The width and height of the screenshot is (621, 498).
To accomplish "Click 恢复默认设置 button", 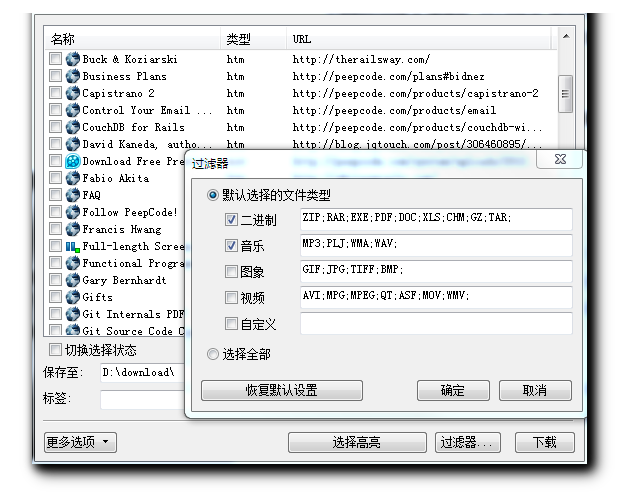I will pyautogui.click(x=282, y=391).
